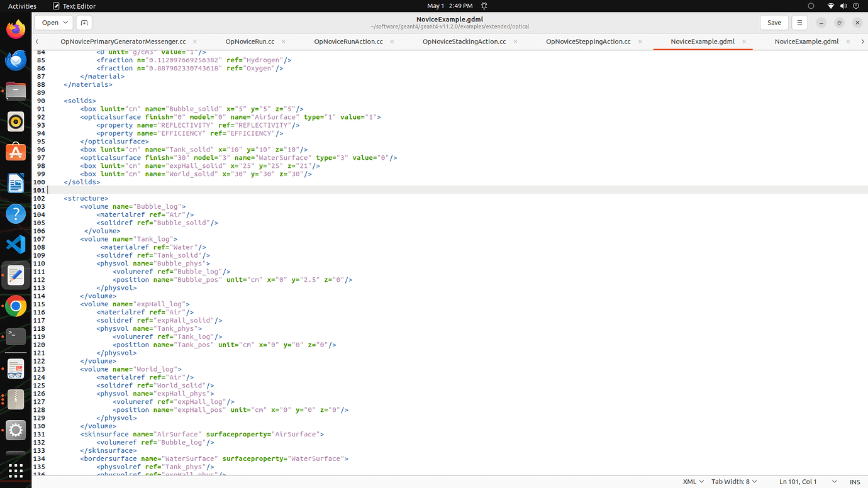Close the OpNoviceRun.cc tab
The height and width of the screenshot is (488, 868).
coord(284,42)
